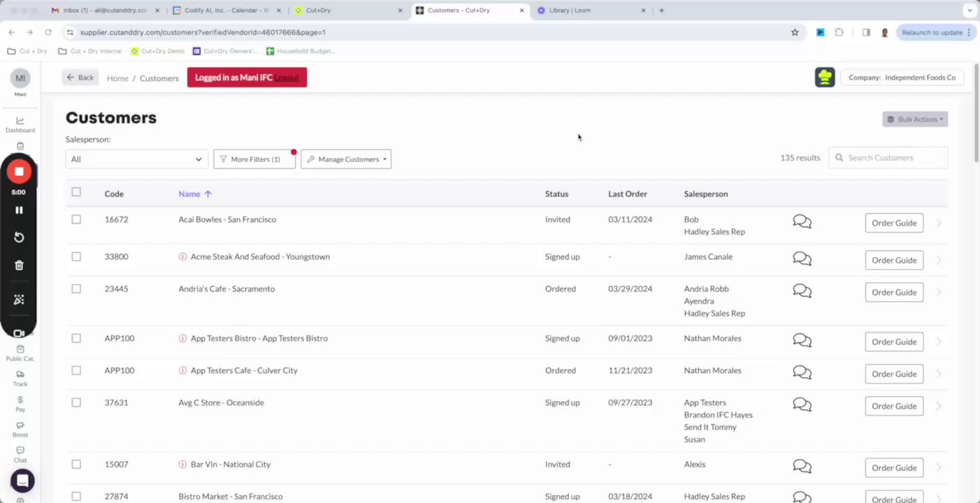Click the Logout link

(x=286, y=78)
